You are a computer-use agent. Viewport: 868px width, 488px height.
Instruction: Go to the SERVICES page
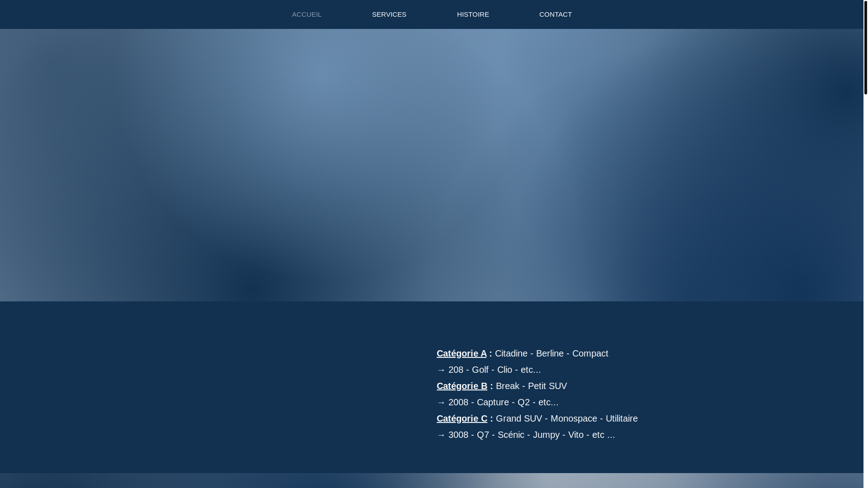pyautogui.click(x=389, y=14)
